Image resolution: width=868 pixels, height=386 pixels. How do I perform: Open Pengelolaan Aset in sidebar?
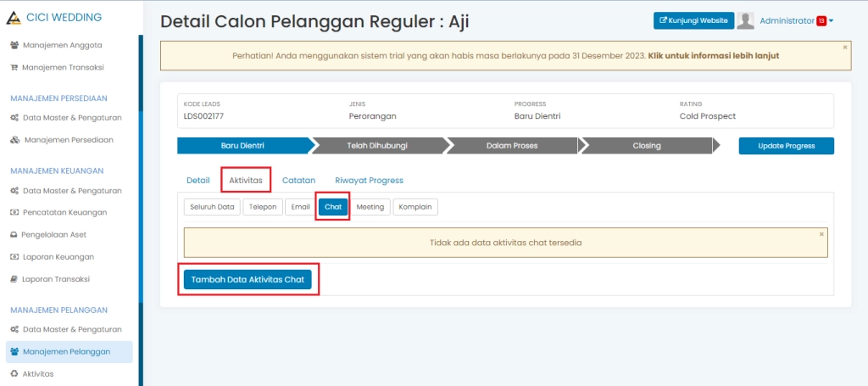[x=54, y=235]
